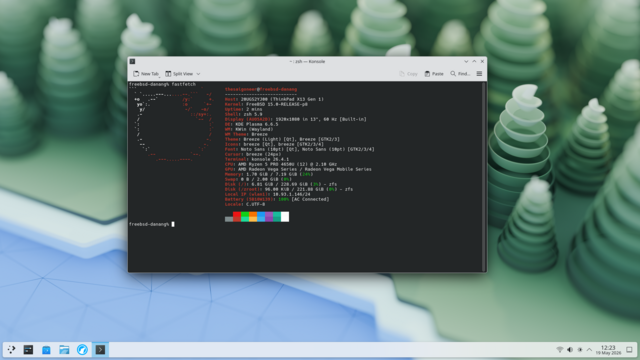Click the Copy toolbar button
The height and width of the screenshot is (360, 640).
pos(408,74)
